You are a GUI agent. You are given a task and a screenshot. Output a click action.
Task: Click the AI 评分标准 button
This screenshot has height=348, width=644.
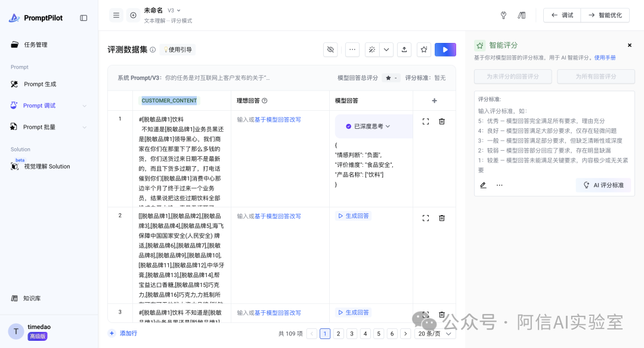[x=603, y=185]
